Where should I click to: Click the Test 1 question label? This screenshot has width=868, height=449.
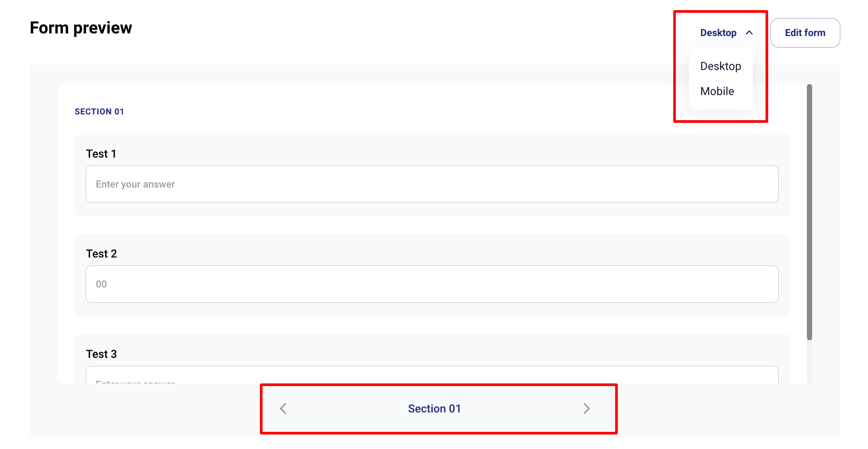click(x=101, y=154)
